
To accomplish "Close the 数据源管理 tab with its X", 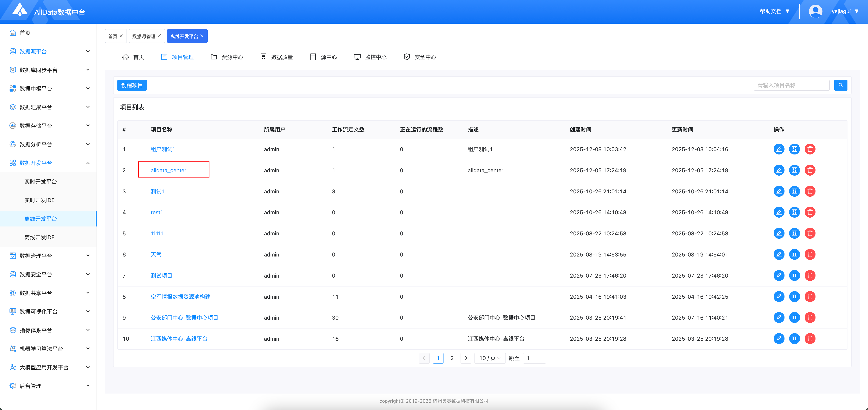I will 159,36.
